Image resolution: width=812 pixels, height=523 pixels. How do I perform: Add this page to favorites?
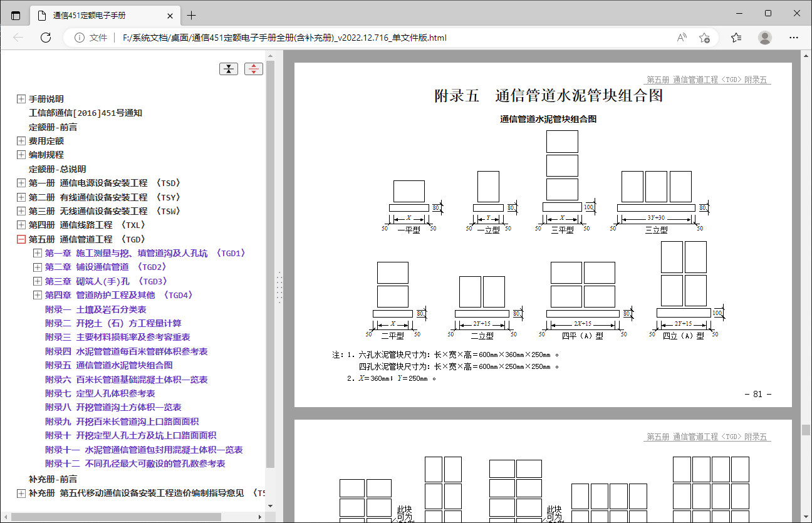tap(704, 38)
